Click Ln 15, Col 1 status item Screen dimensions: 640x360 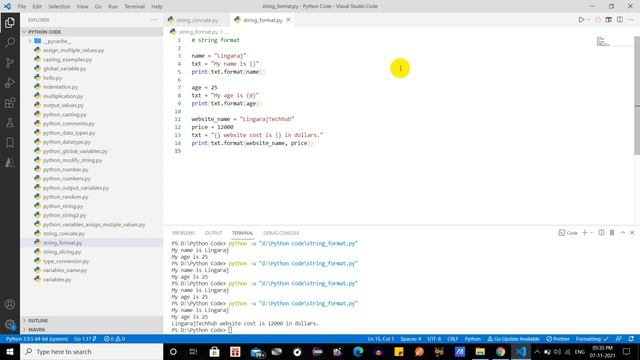tap(381, 339)
